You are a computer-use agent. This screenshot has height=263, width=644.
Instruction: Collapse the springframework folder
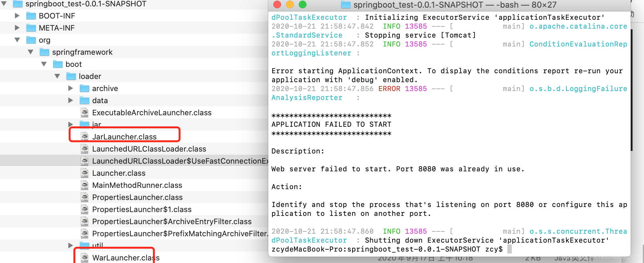click(x=31, y=52)
